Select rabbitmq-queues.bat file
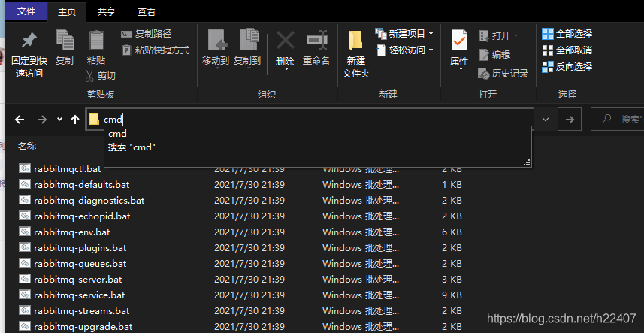 pos(80,263)
